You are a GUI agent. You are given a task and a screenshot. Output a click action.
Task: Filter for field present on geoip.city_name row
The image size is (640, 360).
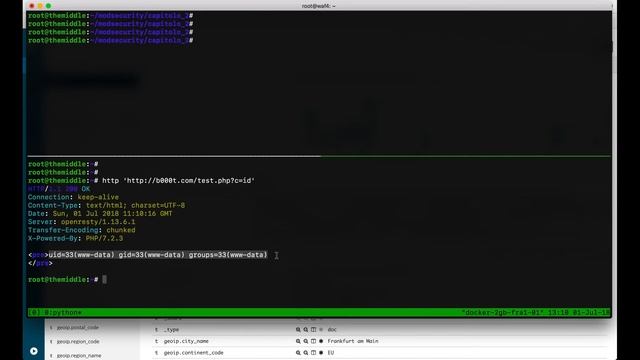point(321,341)
